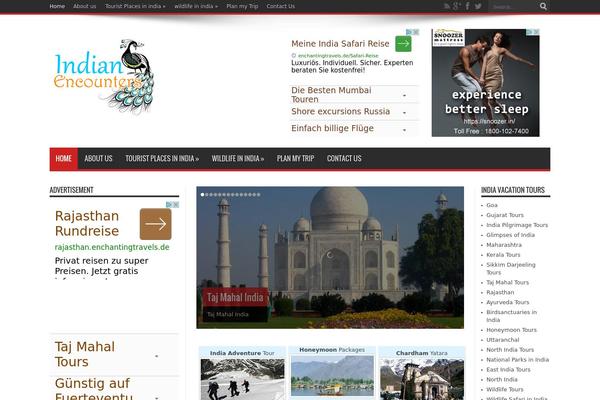This screenshot has height=400, width=600.
Task: Open the Tourist Places in India dropdown in the top bar
Action: pyautogui.click(x=135, y=6)
